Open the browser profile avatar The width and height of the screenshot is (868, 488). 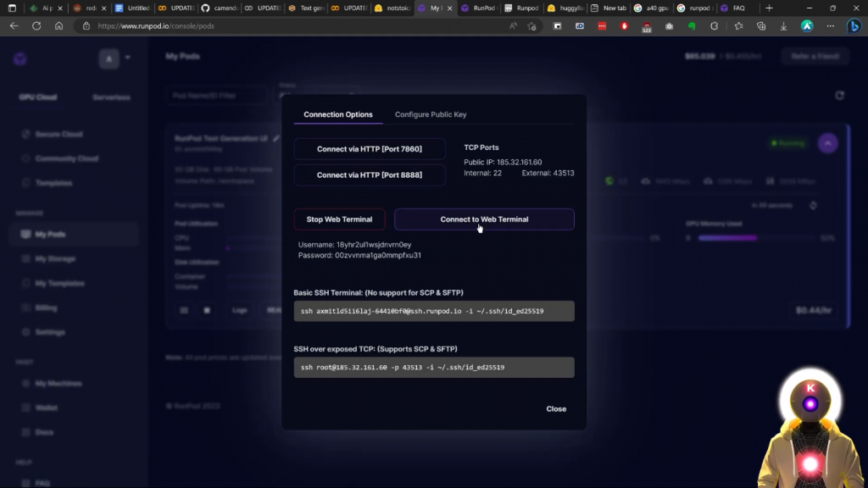(807, 26)
